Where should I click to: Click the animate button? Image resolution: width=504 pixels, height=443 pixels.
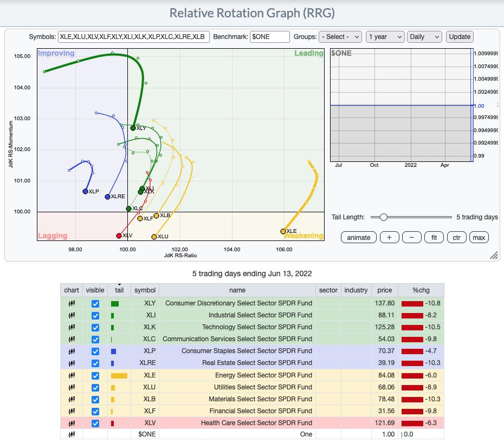[x=359, y=238]
